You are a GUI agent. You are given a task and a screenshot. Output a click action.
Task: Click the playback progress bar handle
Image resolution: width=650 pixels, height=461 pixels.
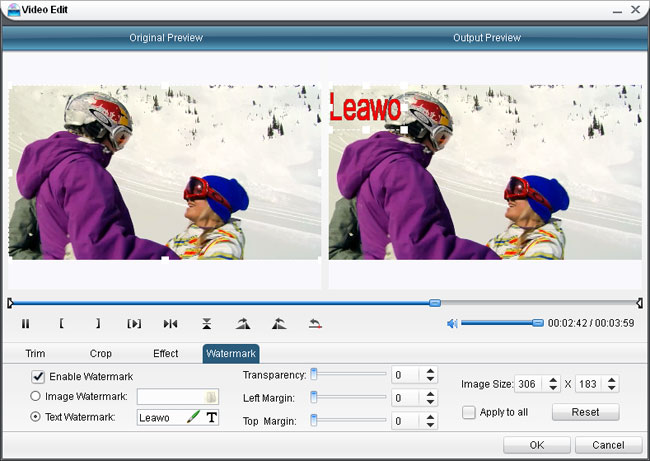pyautogui.click(x=435, y=303)
